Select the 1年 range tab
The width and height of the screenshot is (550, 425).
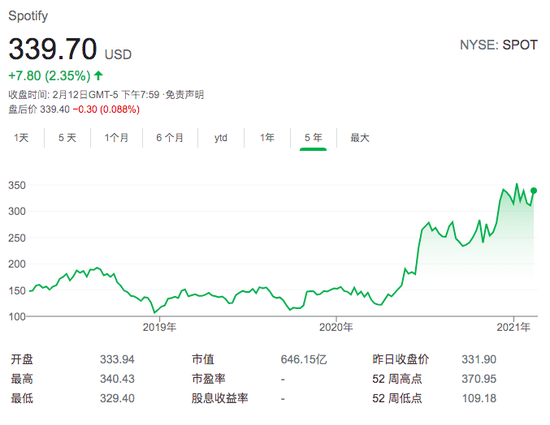click(267, 138)
